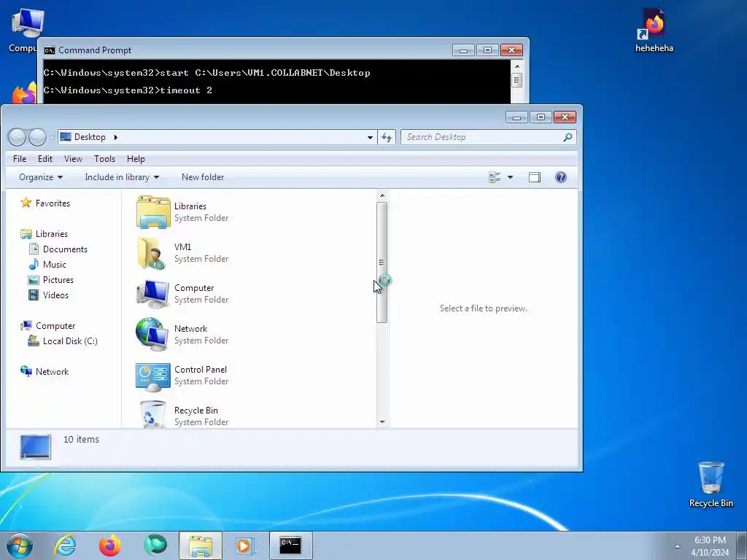Click the Command Prompt scrollbar up arrow
Image resolution: width=747 pixels, height=560 pixels.
[517, 65]
